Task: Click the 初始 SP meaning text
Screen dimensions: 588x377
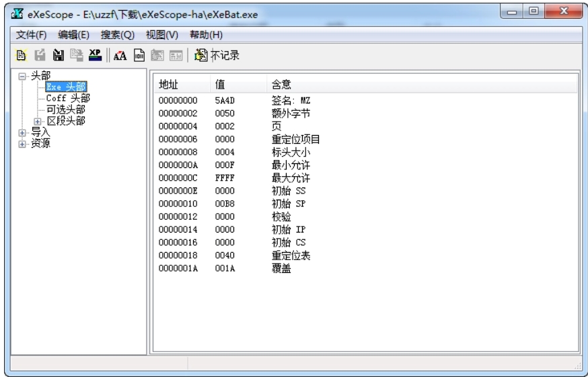Action: (x=289, y=204)
